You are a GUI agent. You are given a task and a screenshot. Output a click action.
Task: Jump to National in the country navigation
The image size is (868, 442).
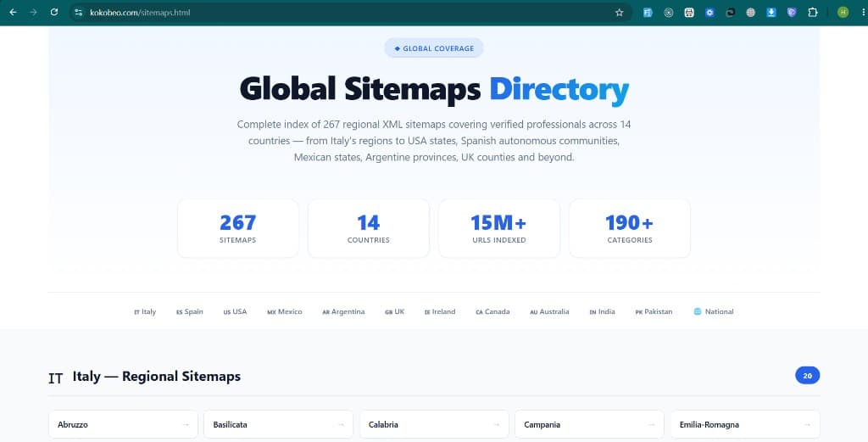click(714, 312)
